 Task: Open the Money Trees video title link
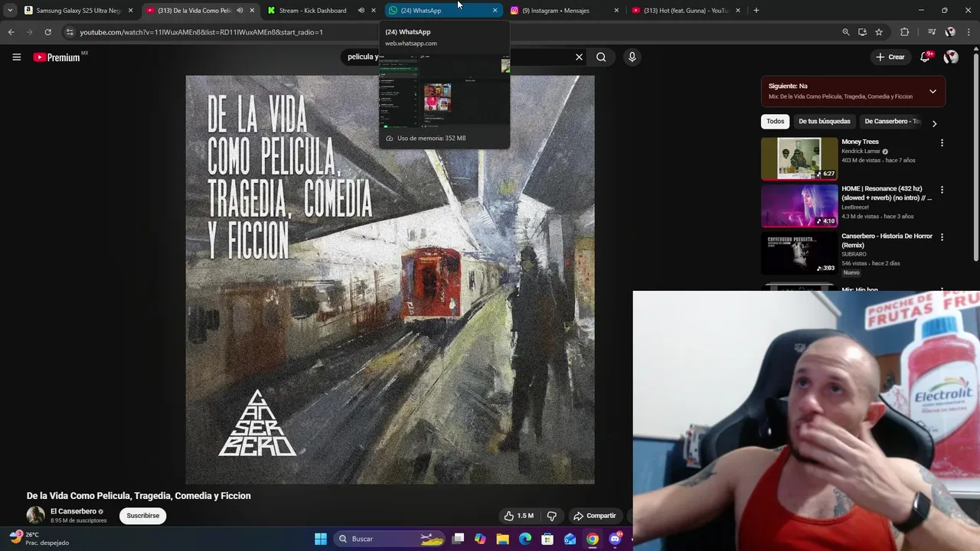(x=860, y=142)
